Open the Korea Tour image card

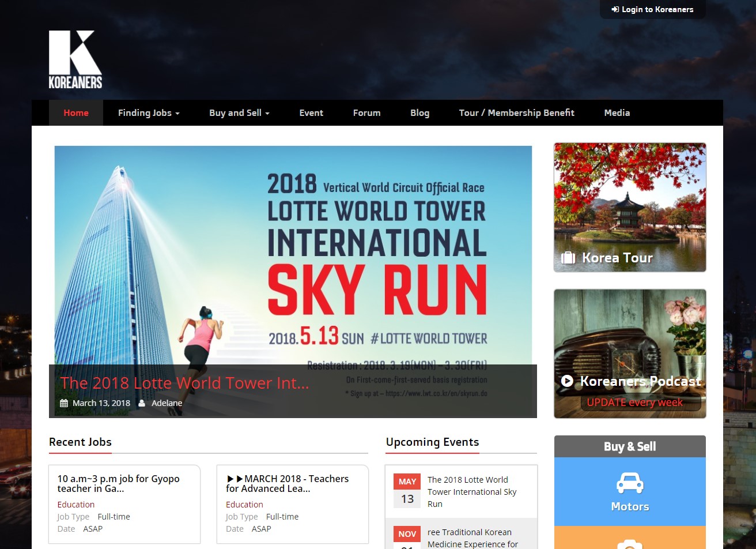click(630, 208)
